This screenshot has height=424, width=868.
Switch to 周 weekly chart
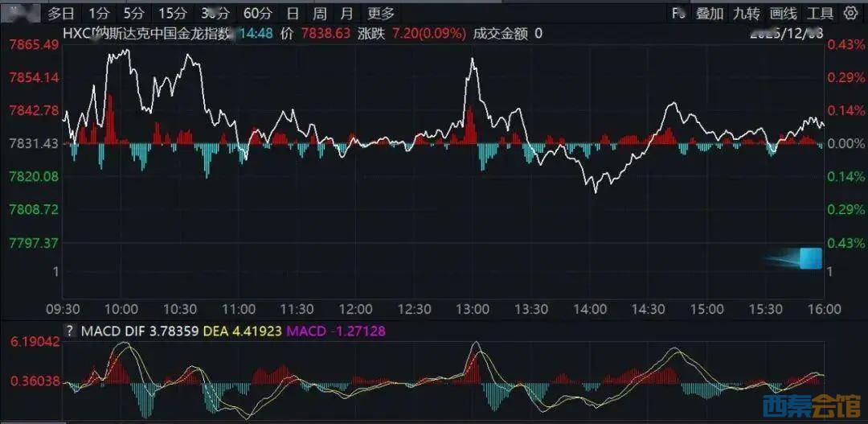(x=319, y=13)
